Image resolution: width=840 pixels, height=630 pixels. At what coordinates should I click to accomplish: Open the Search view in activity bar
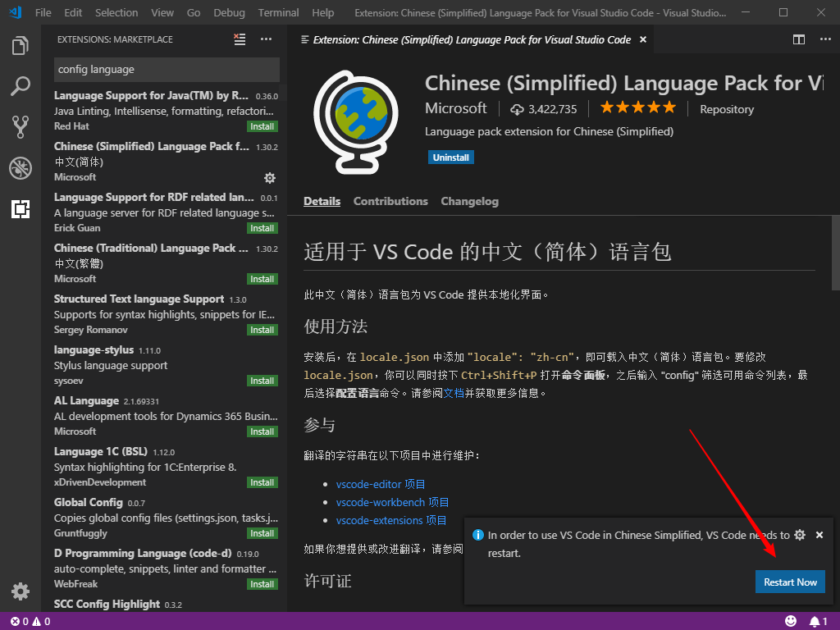(21, 85)
